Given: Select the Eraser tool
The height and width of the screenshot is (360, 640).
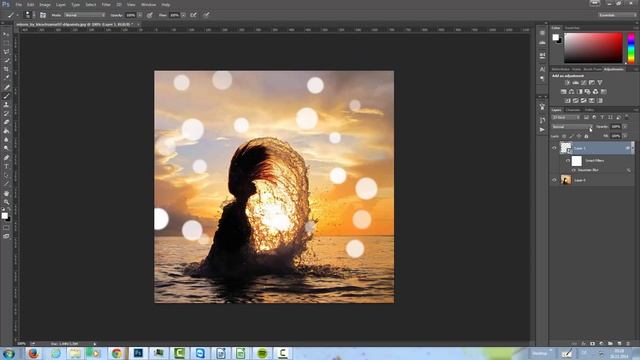Looking at the screenshot, I should [6, 122].
